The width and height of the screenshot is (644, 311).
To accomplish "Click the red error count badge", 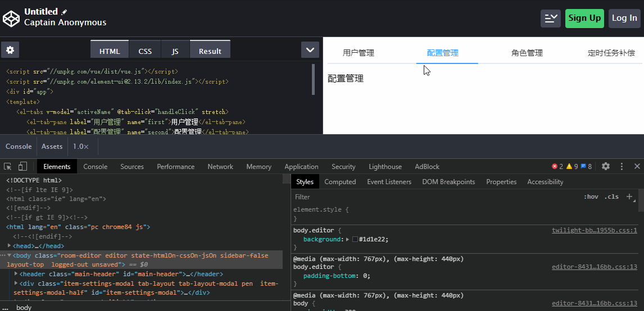I will pos(557,166).
